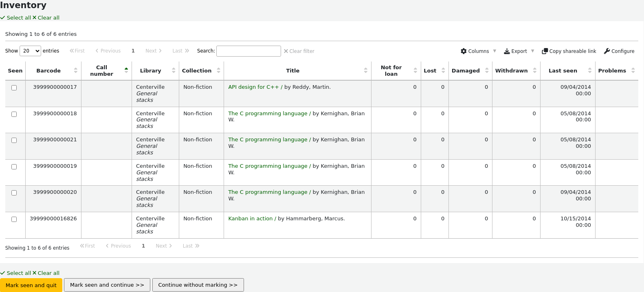Sort by Withdrawn column arrows

pyautogui.click(x=535, y=70)
